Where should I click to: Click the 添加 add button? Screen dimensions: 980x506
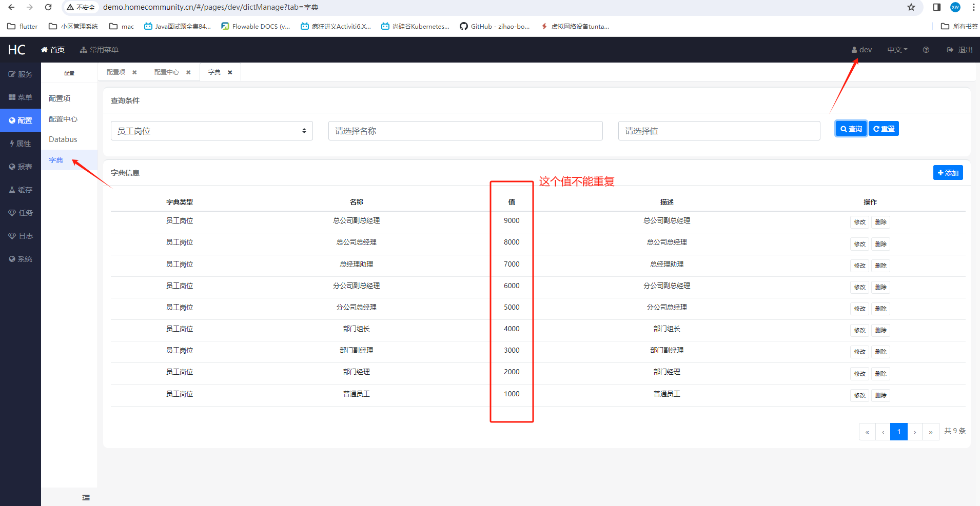[x=948, y=173]
